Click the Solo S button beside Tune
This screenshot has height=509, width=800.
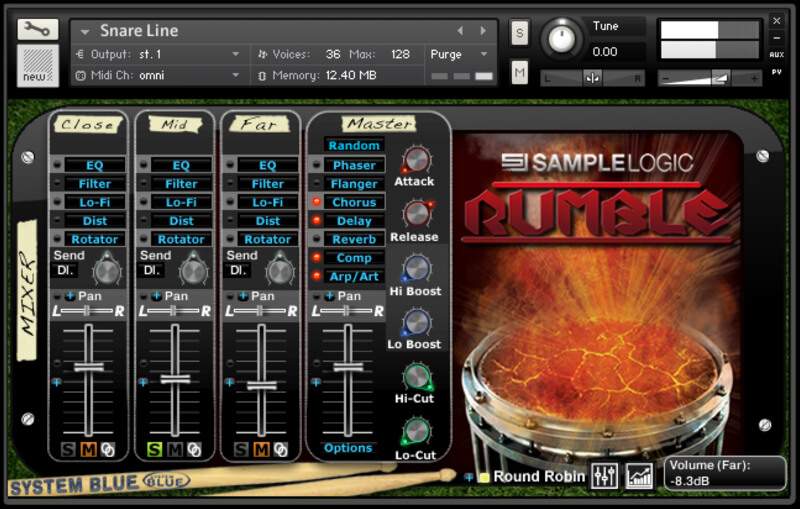519,33
